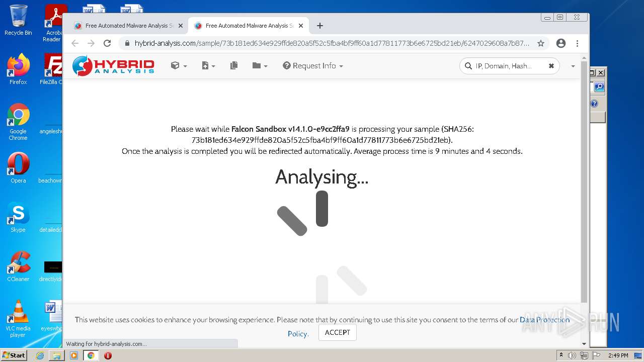
Task: Click the Chrome back arrow
Action: 75,43
